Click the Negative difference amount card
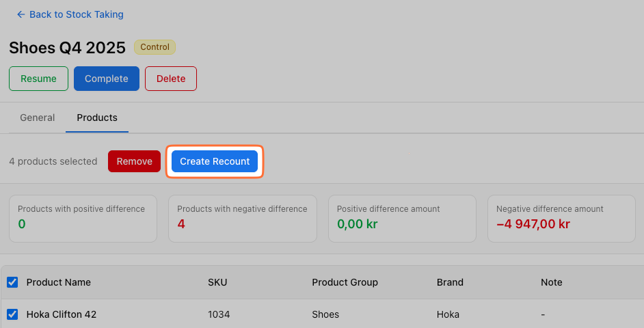This screenshot has height=328, width=644. click(x=561, y=218)
